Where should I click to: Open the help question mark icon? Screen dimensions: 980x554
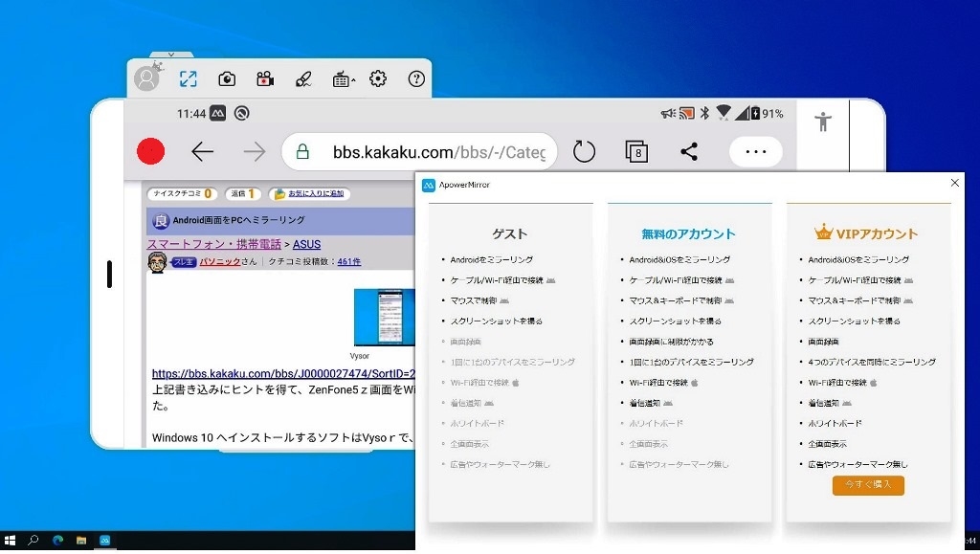pyautogui.click(x=416, y=78)
